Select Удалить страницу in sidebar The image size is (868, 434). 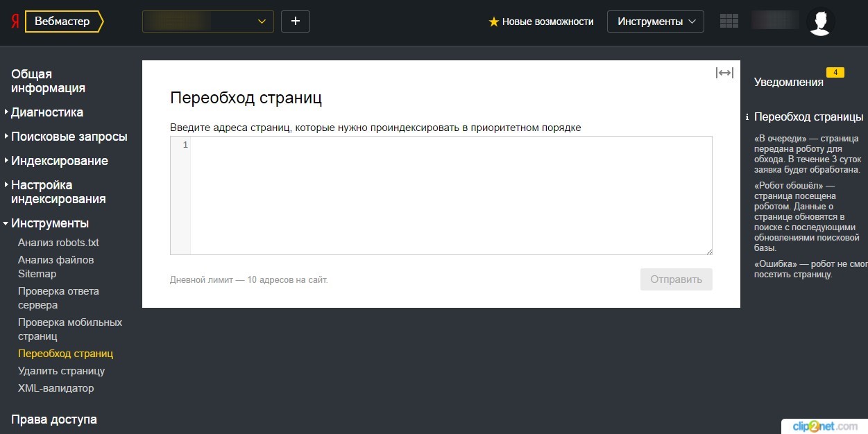click(61, 371)
